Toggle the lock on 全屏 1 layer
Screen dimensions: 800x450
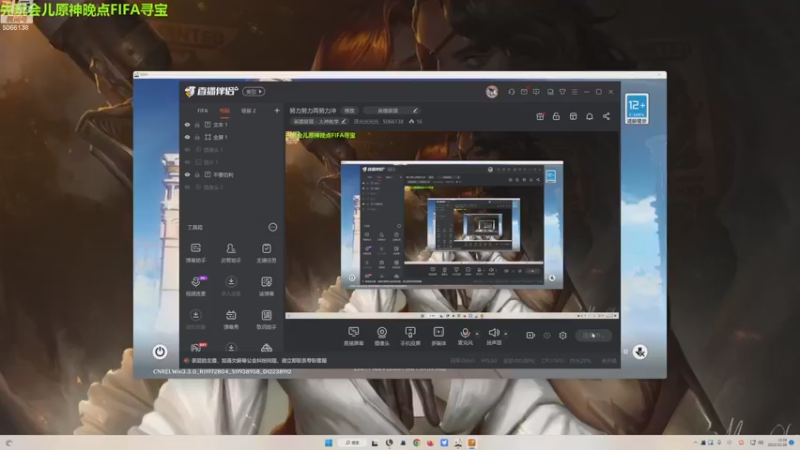(197, 137)
